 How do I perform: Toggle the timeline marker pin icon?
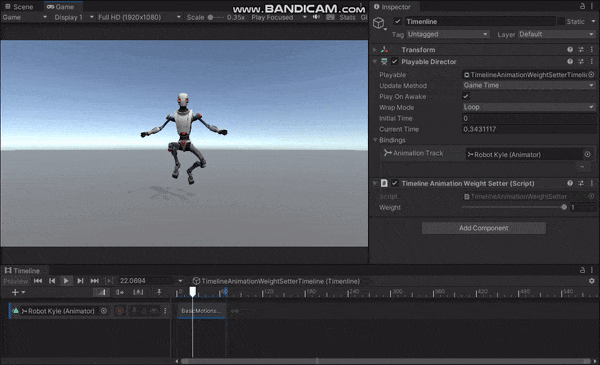pos(159,292)
